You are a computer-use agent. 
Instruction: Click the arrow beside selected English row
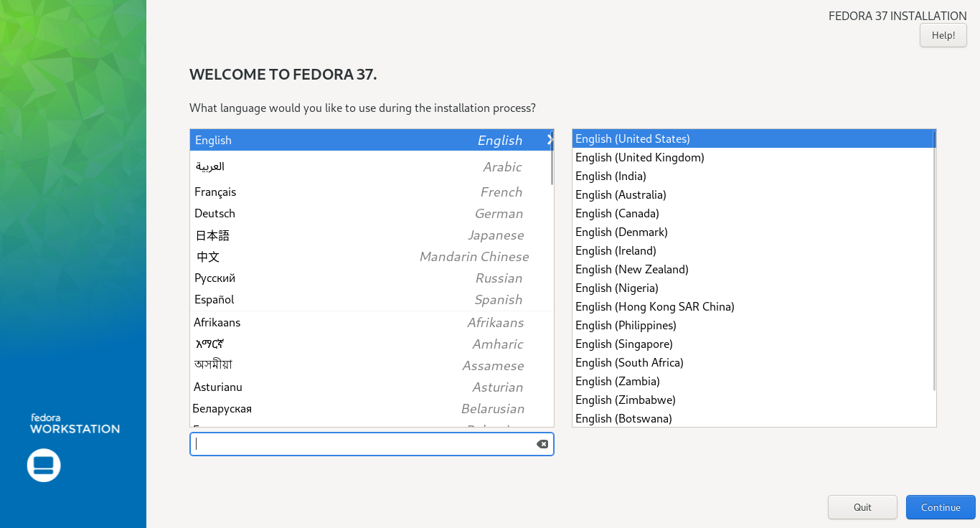tap(549, 140)
